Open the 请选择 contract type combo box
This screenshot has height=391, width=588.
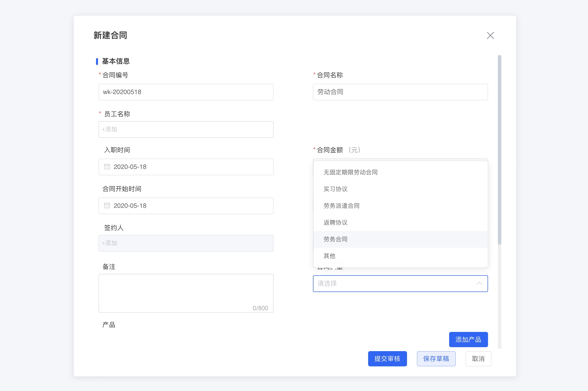click(x=394, y=284)
